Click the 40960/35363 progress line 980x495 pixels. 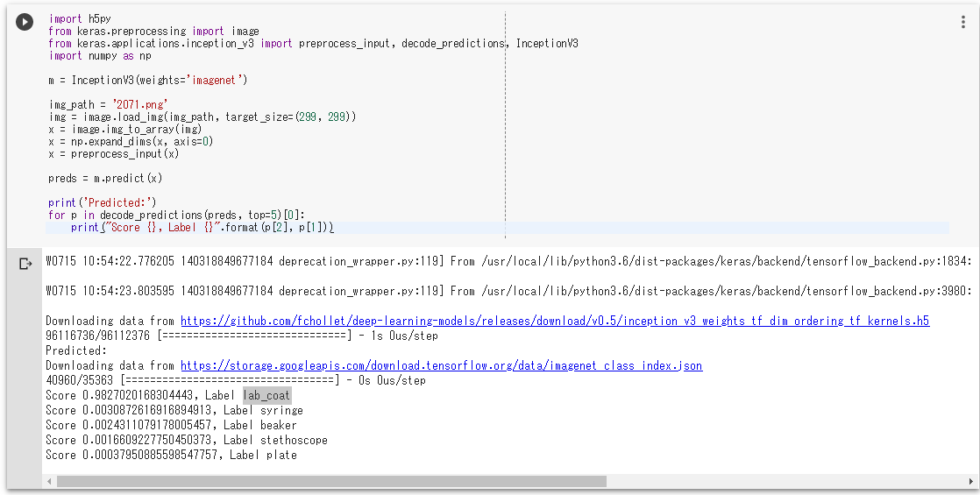pyautogui.click(x=236, y=380)
